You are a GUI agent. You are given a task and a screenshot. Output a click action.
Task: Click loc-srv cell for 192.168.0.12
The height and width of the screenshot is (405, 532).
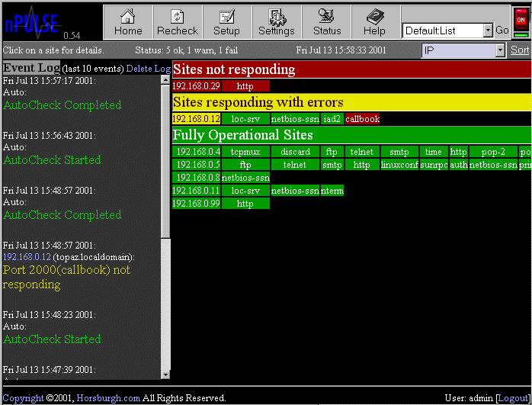point(245,119)
